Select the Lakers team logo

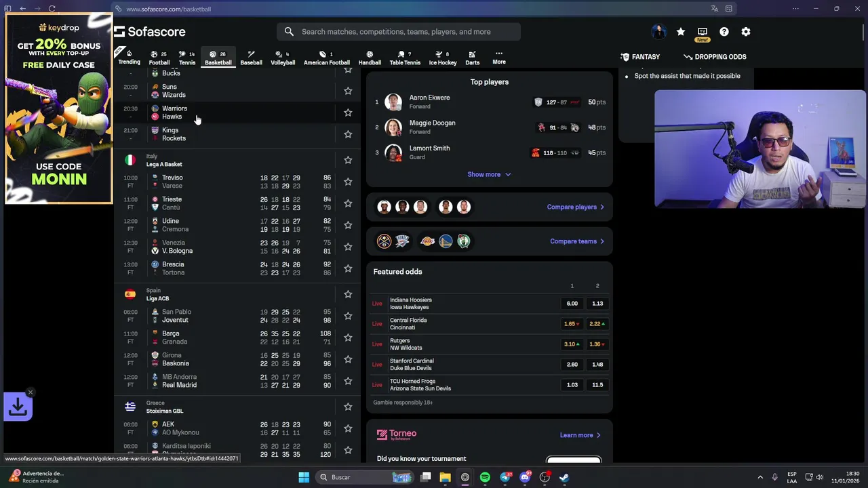point(427,241)
